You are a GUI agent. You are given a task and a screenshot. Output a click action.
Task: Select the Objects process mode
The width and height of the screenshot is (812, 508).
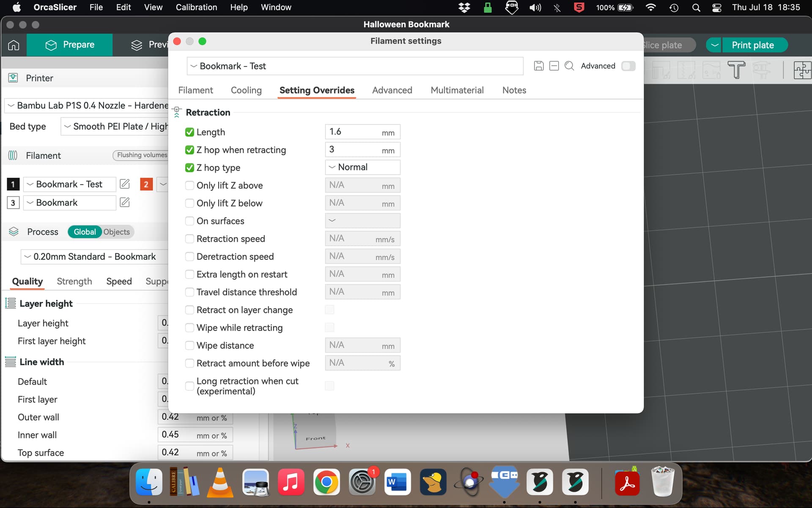coord(117,232)
